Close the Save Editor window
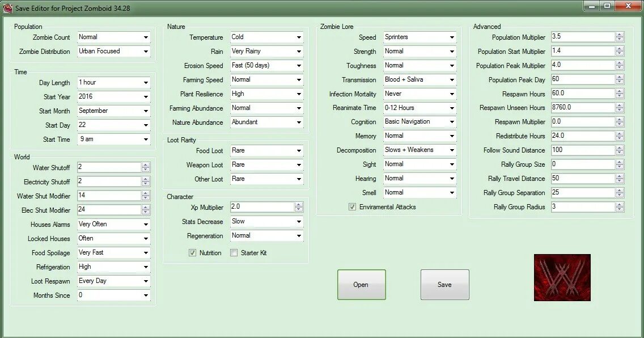The image size is (644, 338). (x=628, y=6)
